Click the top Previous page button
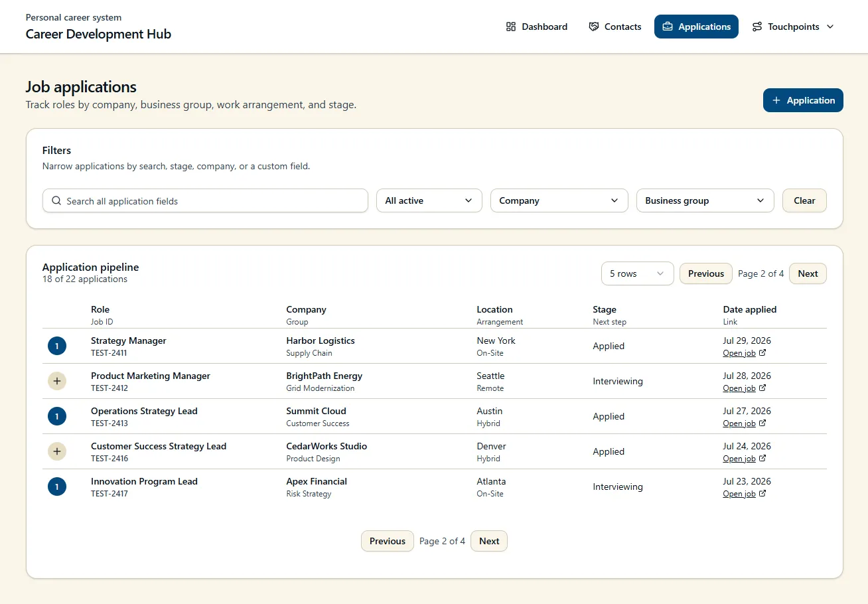The width and height of the screenshot is (868, 604). click(x=706, y=273)
